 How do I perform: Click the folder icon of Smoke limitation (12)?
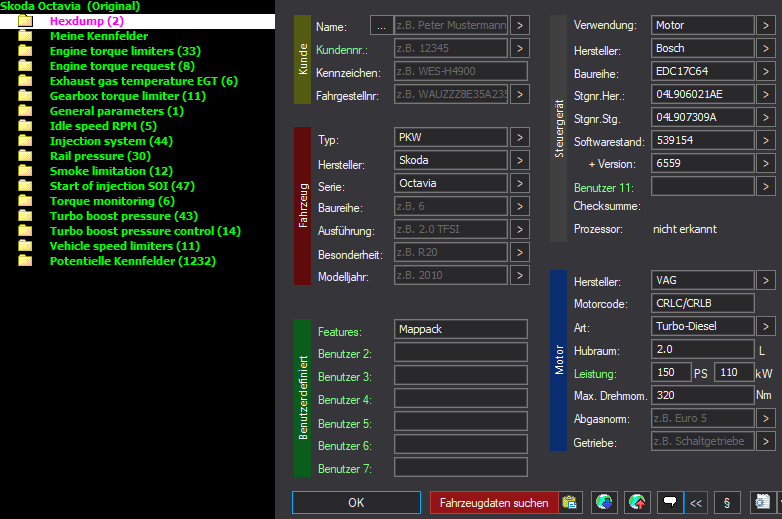pyautogui.click(x=25, y=171)
